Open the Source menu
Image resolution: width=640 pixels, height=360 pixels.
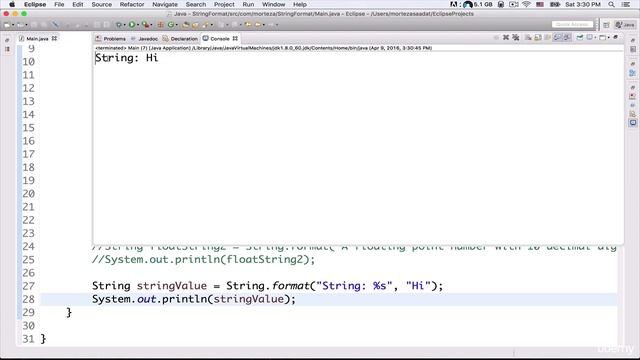[102, 4]
